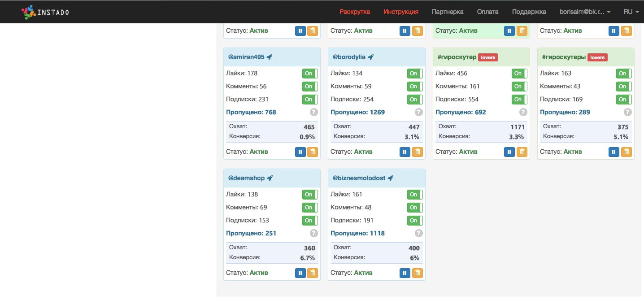
Task: Pause the @deamshop campaign
Action: coord(300,273)
